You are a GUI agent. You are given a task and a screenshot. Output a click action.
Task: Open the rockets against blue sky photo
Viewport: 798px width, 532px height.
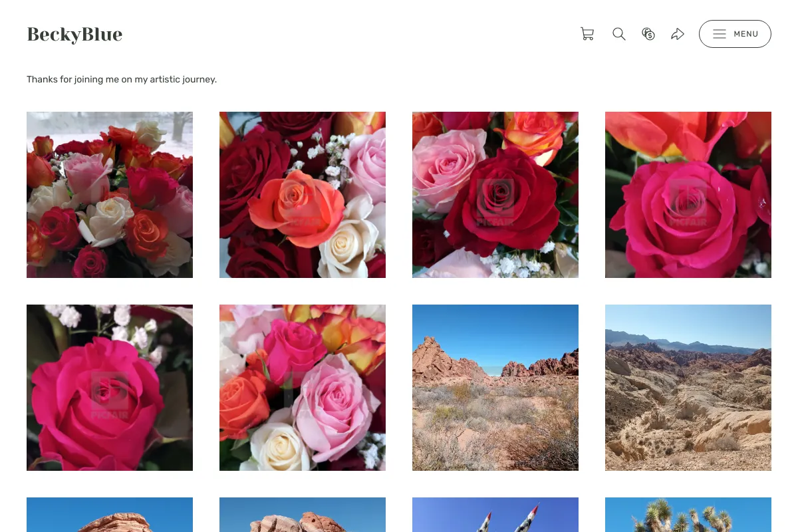[495, 515]
